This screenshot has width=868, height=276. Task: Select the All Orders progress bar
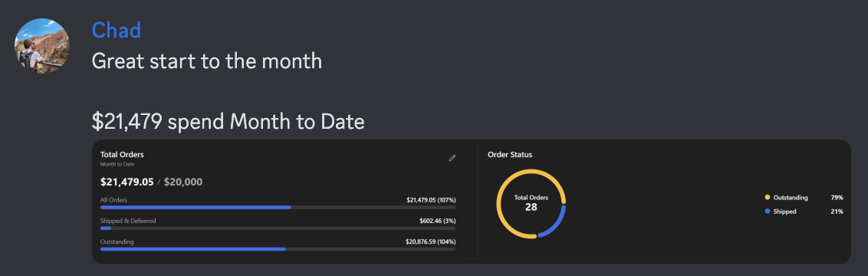(278, 208)
